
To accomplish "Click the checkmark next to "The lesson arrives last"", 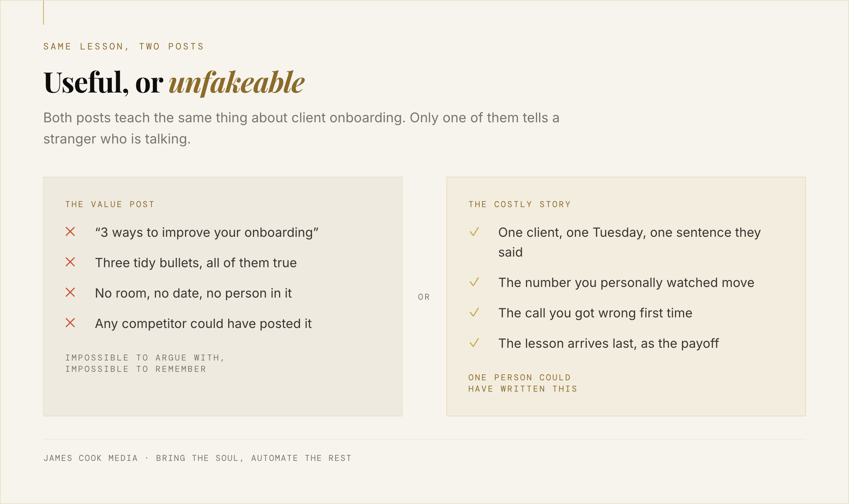I will click(x=474, y=342).
